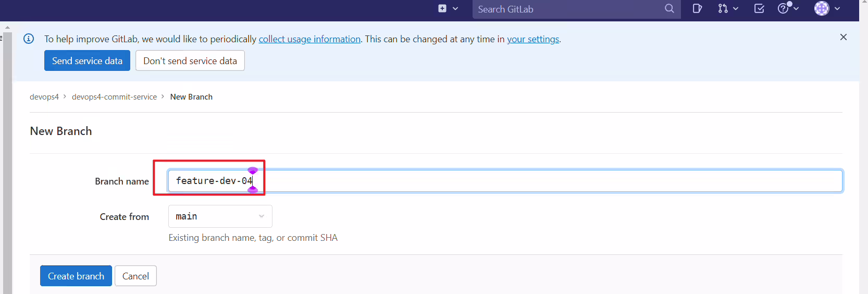Go to devops4 breadcrumb
The image size is (868, 294).
point(44,97)
